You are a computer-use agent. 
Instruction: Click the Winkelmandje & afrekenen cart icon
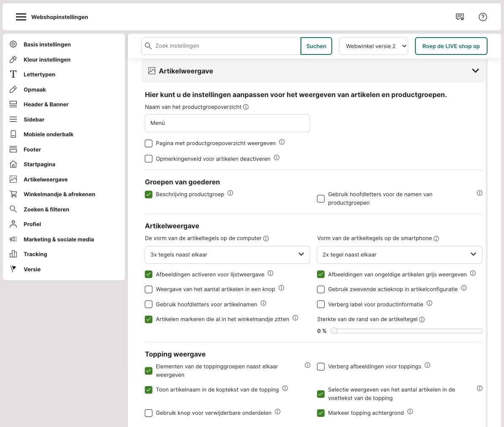(x=14, y=194)
